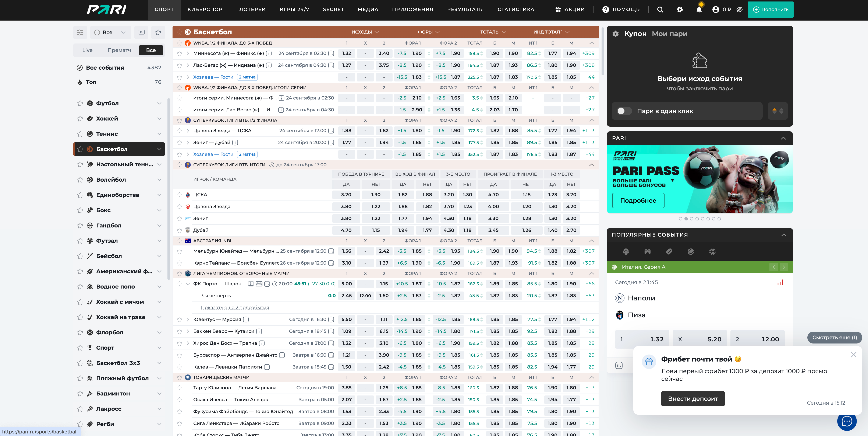The height and width of the screenshot is (436, 868).
Task: Open the search magnifier icon in header
Action: (x=660, y=10)
